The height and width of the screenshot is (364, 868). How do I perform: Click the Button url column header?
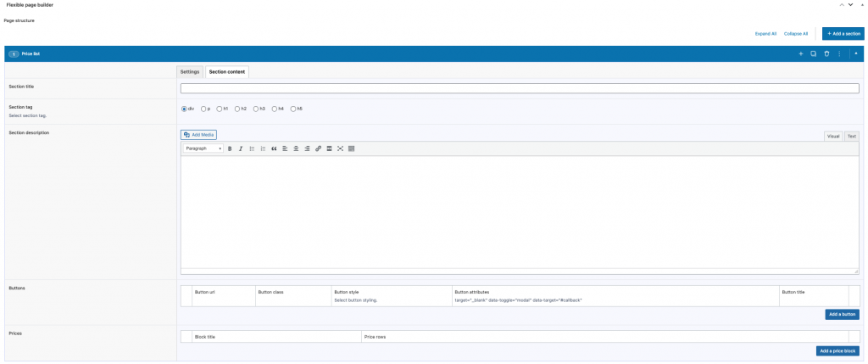click(205, 291)
